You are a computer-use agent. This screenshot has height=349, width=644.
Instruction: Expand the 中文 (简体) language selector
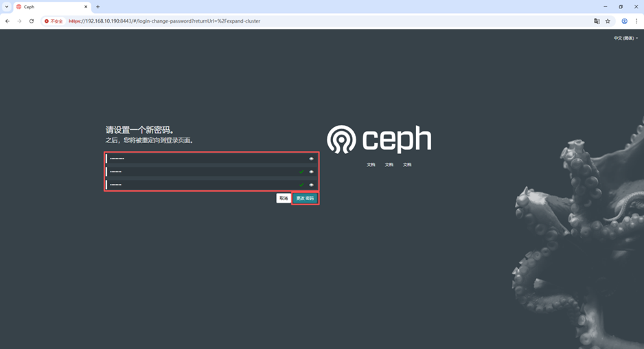tap(625, 38)
